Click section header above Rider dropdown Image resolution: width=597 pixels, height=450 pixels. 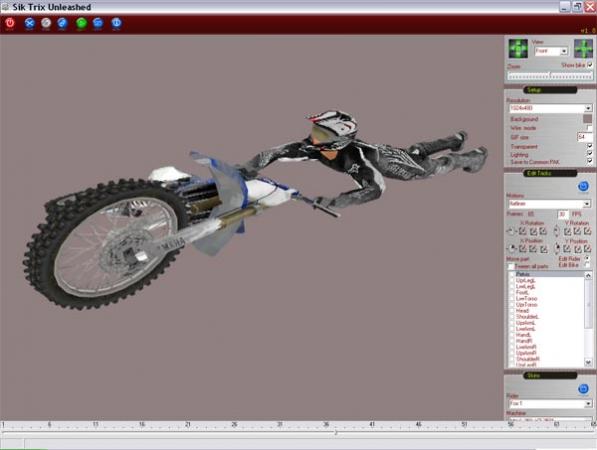pyautogui.click(x=550, y=375)
